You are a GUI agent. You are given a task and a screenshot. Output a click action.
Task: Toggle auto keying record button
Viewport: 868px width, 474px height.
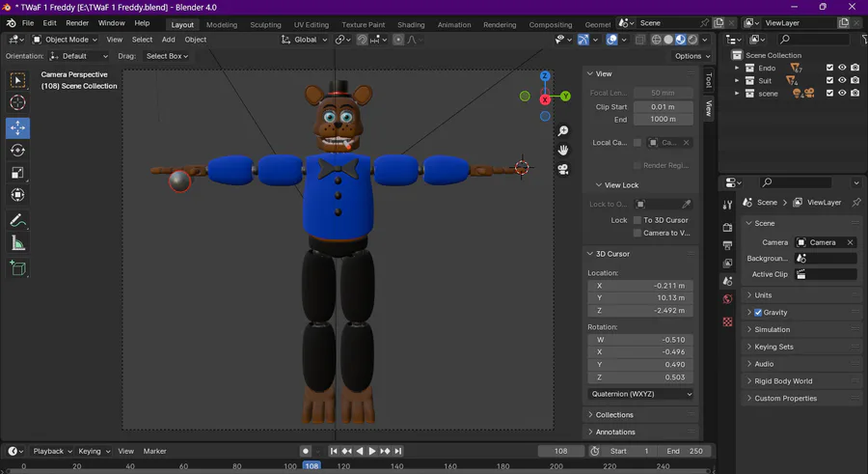pyautogui.click(x=306, y=451)
